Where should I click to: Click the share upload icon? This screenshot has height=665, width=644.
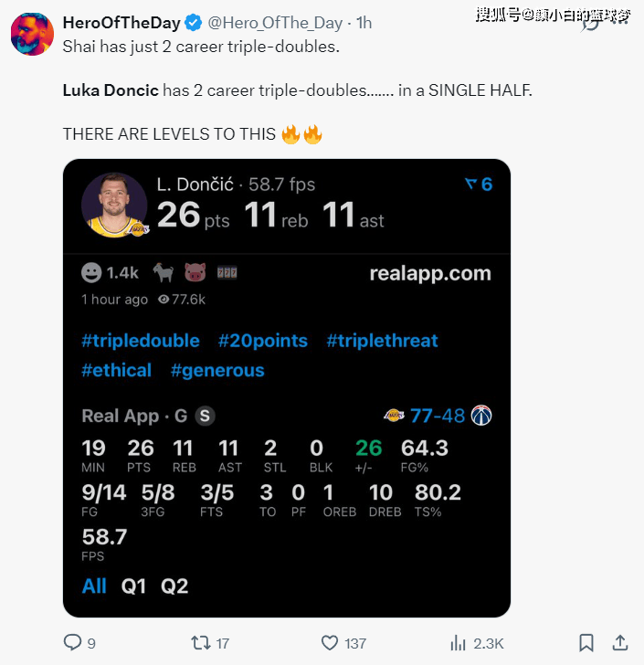(619, 643)
